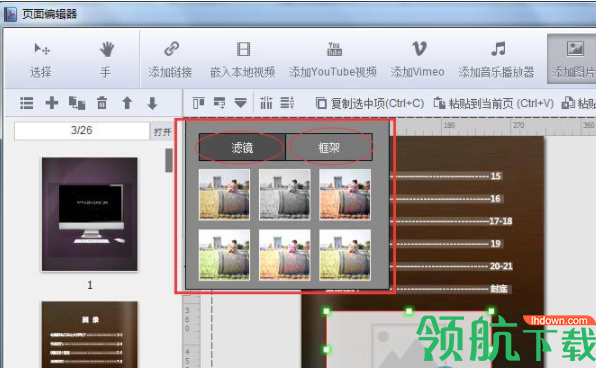Screen dimensions: 596x368
Task: Apply the black-and-white filter thumbnail
Action: [284, 195]
